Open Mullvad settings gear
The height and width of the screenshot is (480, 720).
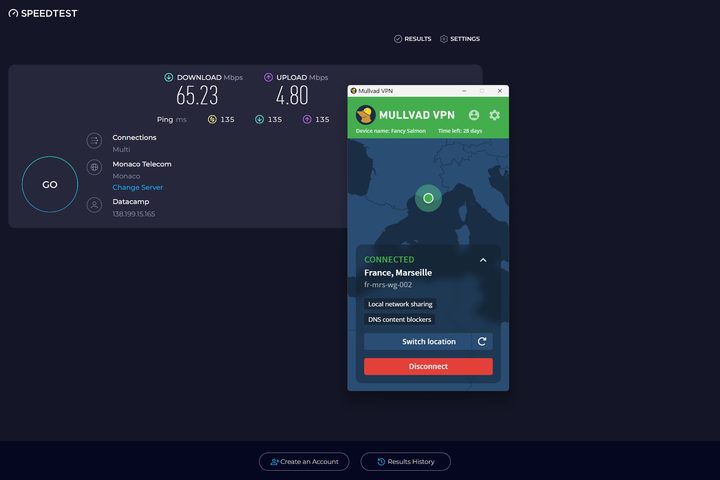point(495,115)
